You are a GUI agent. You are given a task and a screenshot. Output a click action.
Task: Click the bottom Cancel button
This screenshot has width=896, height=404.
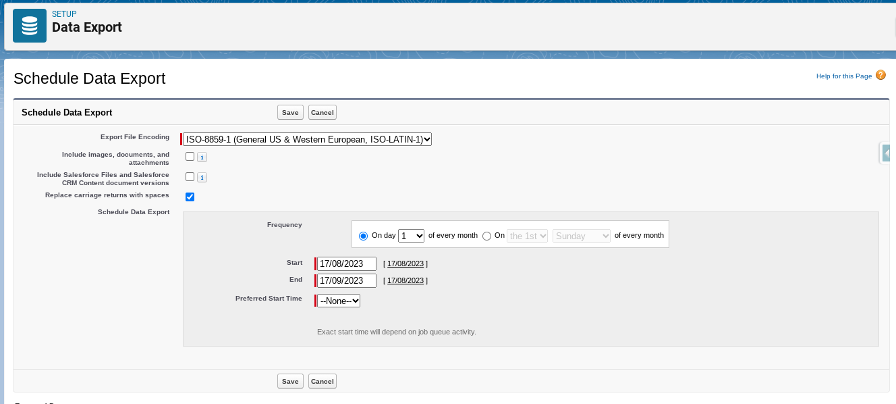point(322,381)
